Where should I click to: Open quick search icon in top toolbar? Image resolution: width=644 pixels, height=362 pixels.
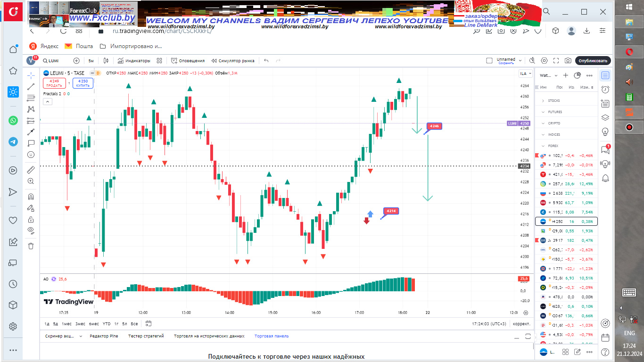(532, 61)
